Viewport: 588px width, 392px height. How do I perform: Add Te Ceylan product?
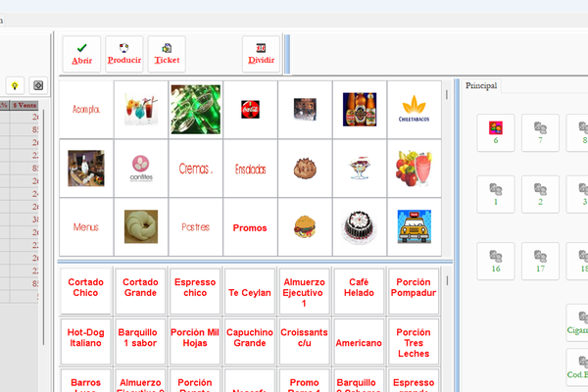[x=250, y=291]
